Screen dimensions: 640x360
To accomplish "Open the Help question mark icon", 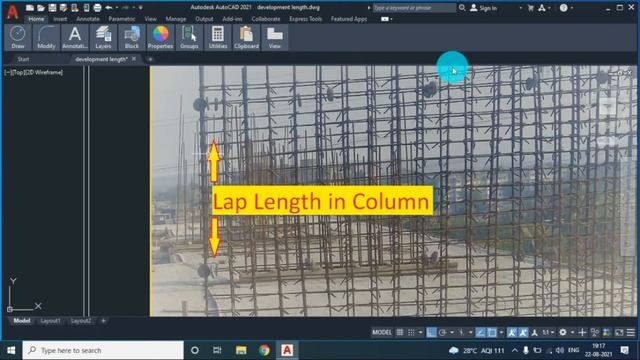I will (563, 8).
